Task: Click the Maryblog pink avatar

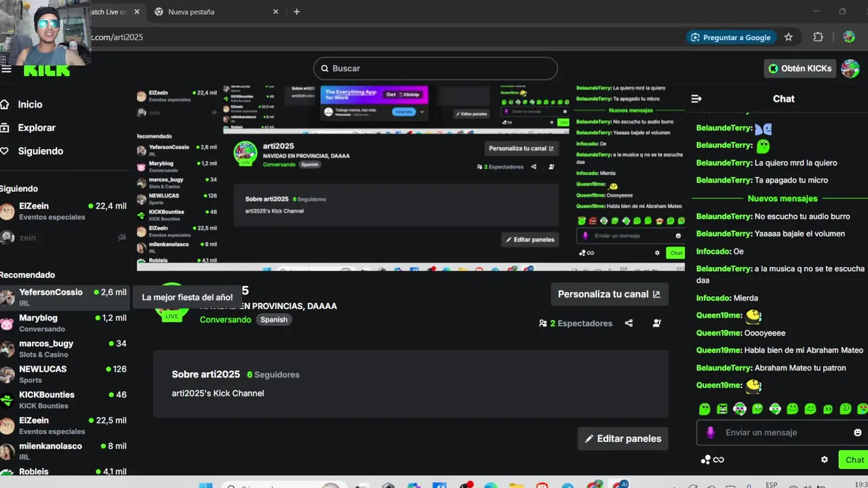Action: click(7, 323)
